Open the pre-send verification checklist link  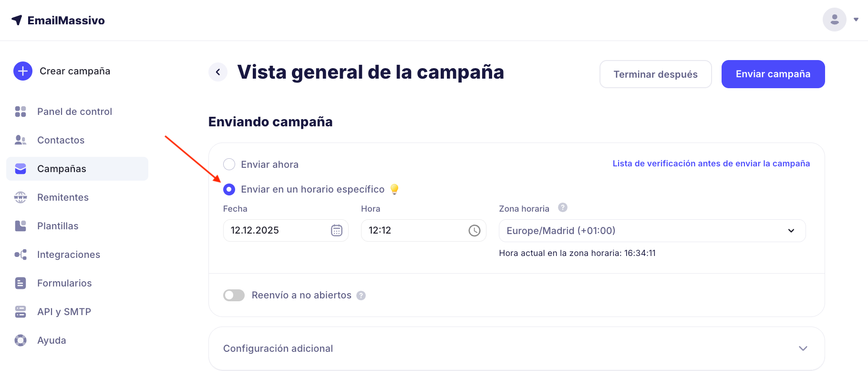coord(711,163)
